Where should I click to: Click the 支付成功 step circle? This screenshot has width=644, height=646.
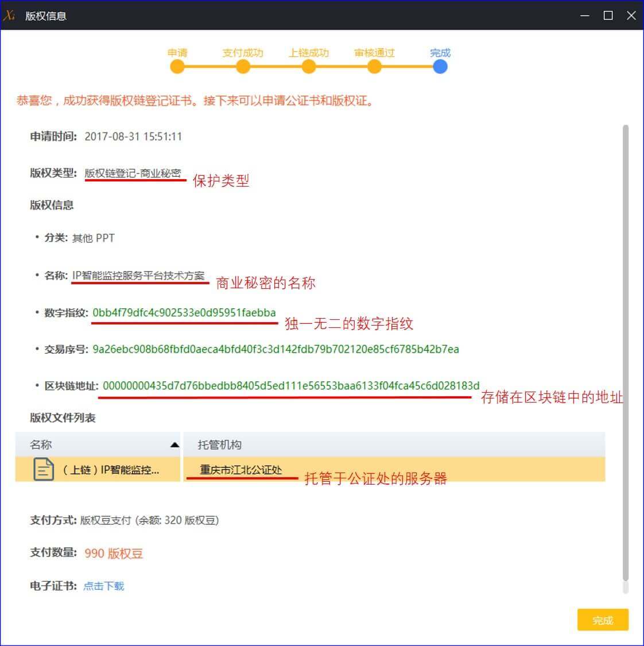click(243, 67)
